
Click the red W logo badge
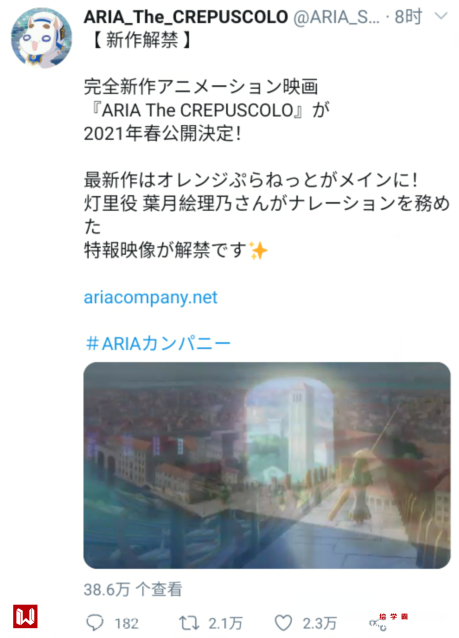pos(26,617)
